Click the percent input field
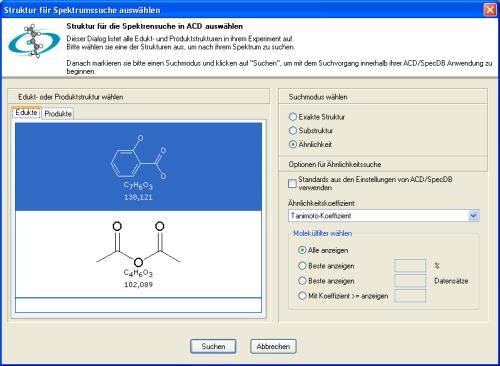Screen dimensions: 500x366 410,266
